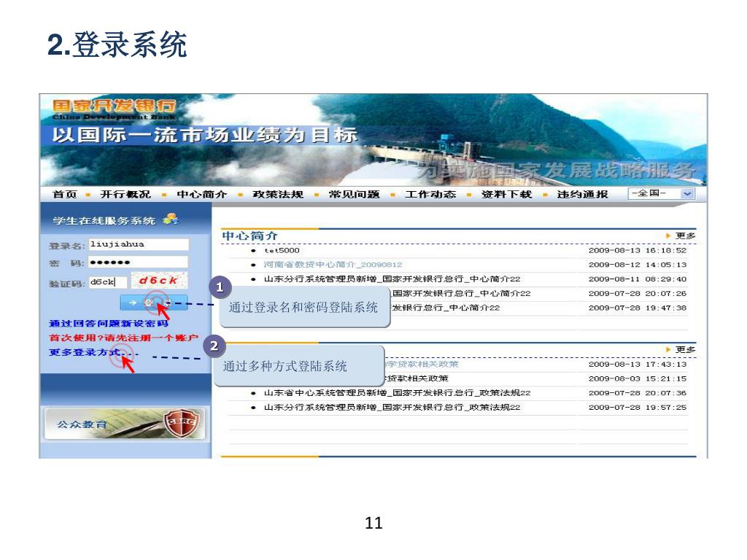This screenshot has height=560, width=747.
Task: Open the 首页 navigation item
Action: [x=64, y=194]
